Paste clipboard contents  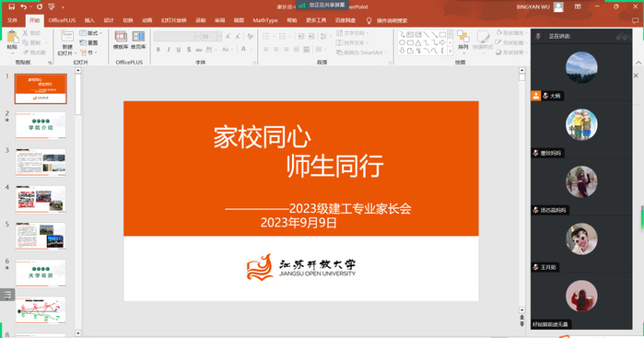pos(12,41)
